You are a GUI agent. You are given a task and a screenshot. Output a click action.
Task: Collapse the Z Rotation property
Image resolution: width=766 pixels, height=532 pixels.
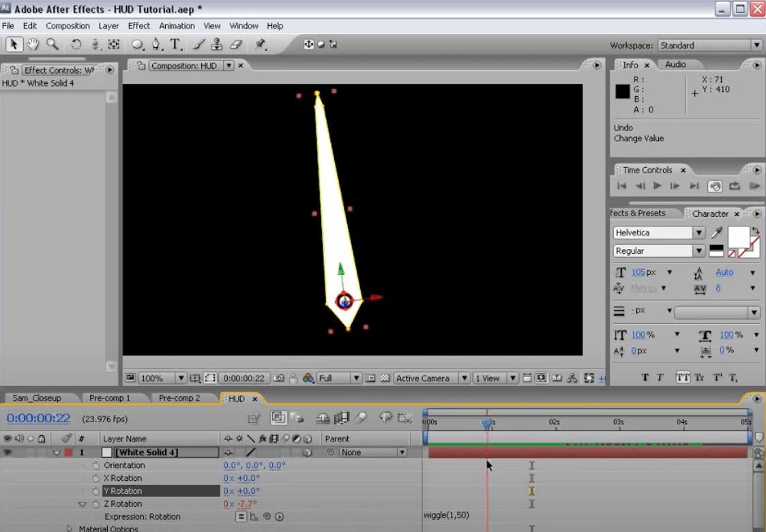click(x=83, y=504)
